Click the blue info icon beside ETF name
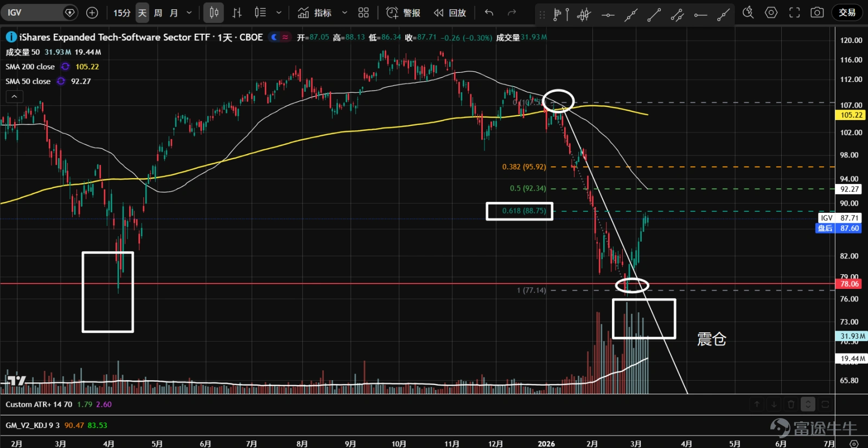Screen dimensions: 868x448 click(x=11, y=37)
